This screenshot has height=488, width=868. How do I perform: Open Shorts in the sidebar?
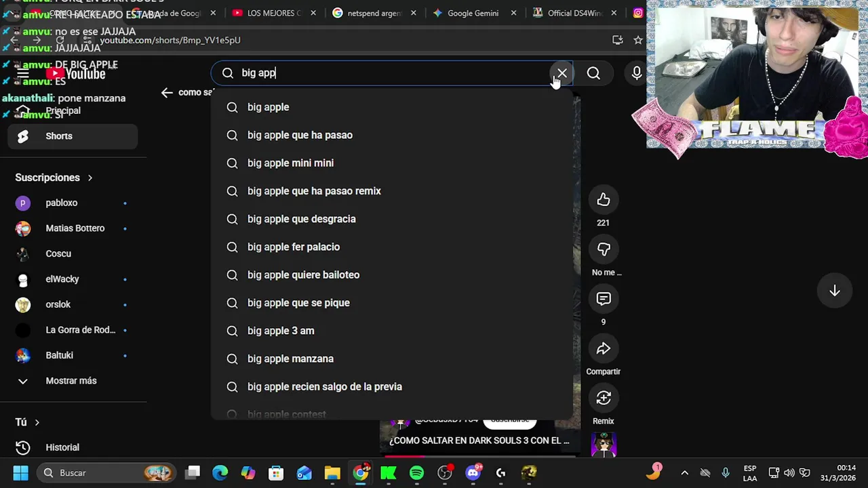click(73, 136)
